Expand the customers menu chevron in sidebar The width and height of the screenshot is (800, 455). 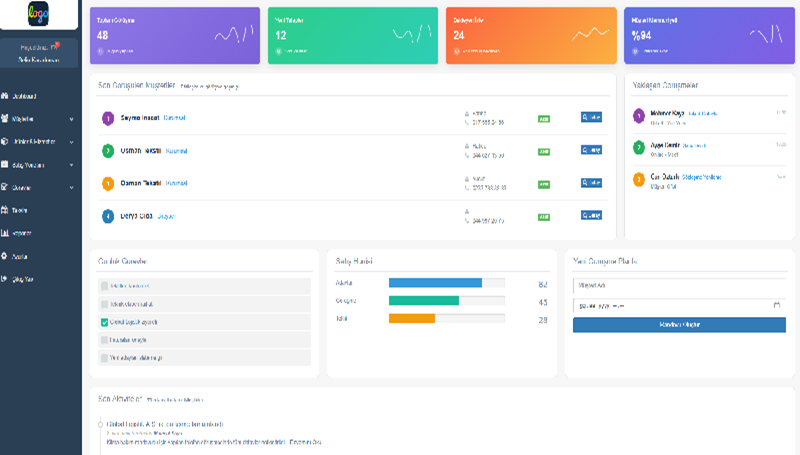coord(71,119)
